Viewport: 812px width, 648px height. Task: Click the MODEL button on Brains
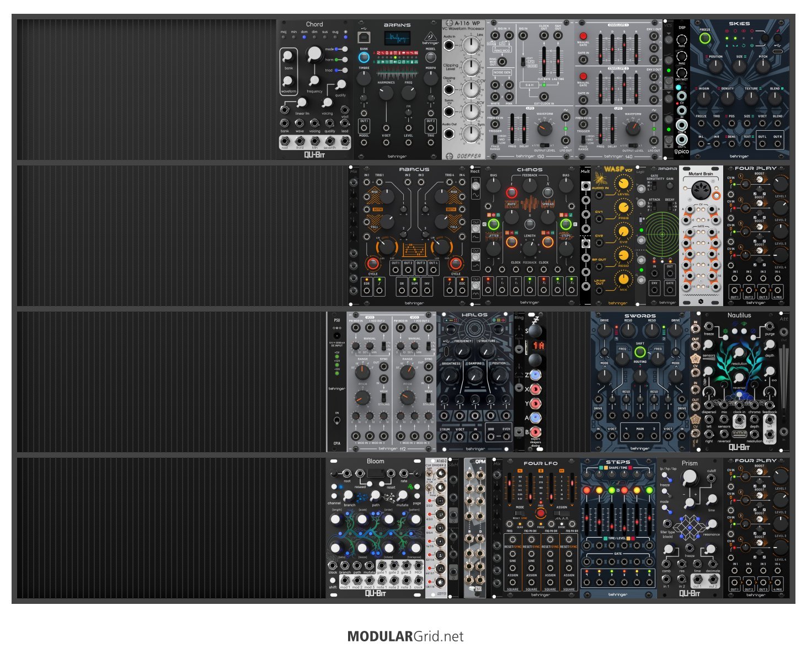pos(431,57)
